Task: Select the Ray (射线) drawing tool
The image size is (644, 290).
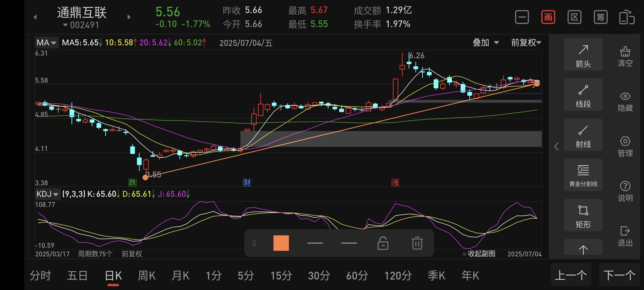Action: click(x=583, y=135)
